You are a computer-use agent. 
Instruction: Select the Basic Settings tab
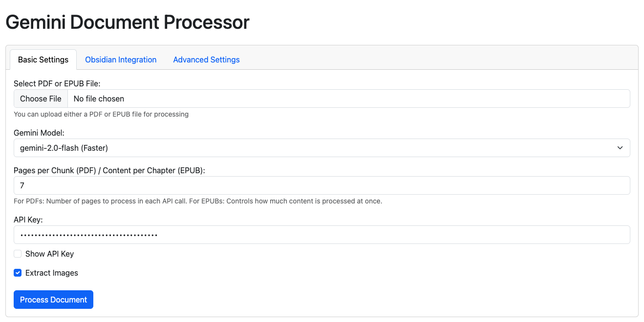coord(43,60)
